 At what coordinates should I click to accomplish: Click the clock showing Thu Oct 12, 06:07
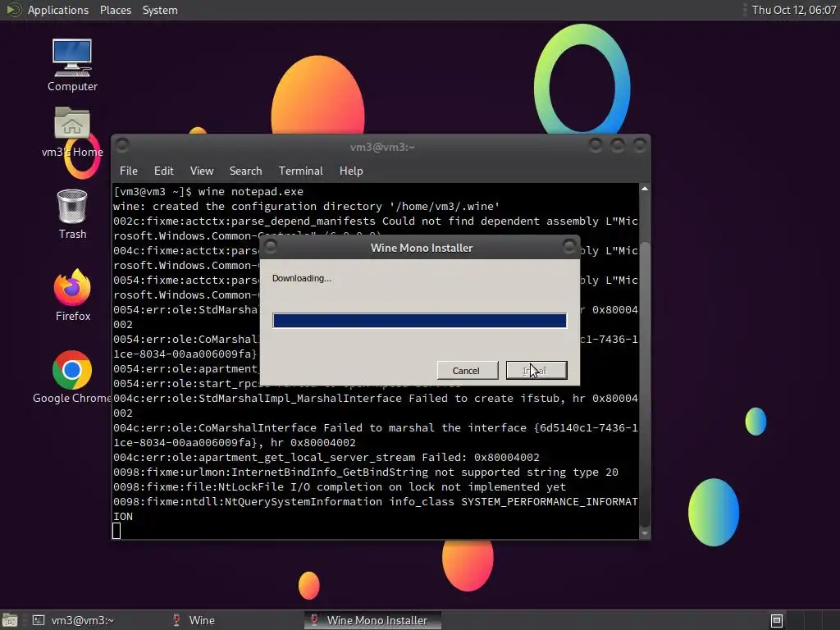[793, 10]
